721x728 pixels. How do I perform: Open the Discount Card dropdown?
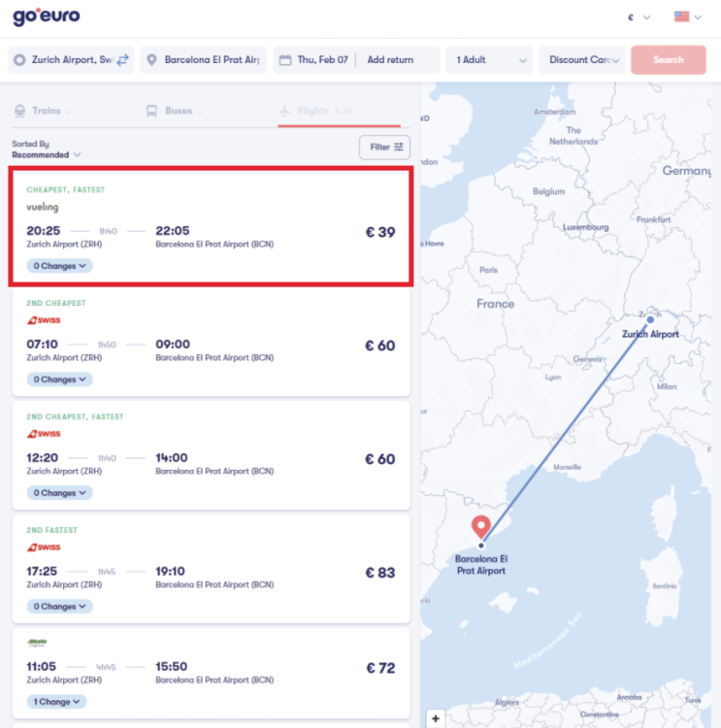click(x=582, y=60)
